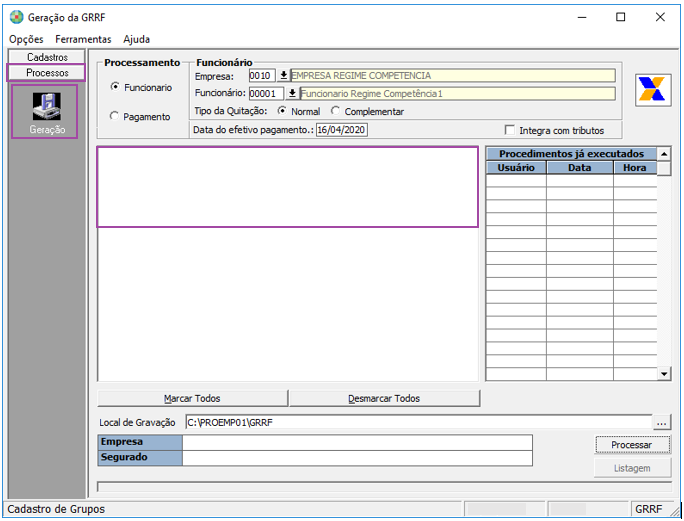The width and height of the screenshot is (684, 521).
Task: Open the Ajuda menu
Action: tap(136, 39)
